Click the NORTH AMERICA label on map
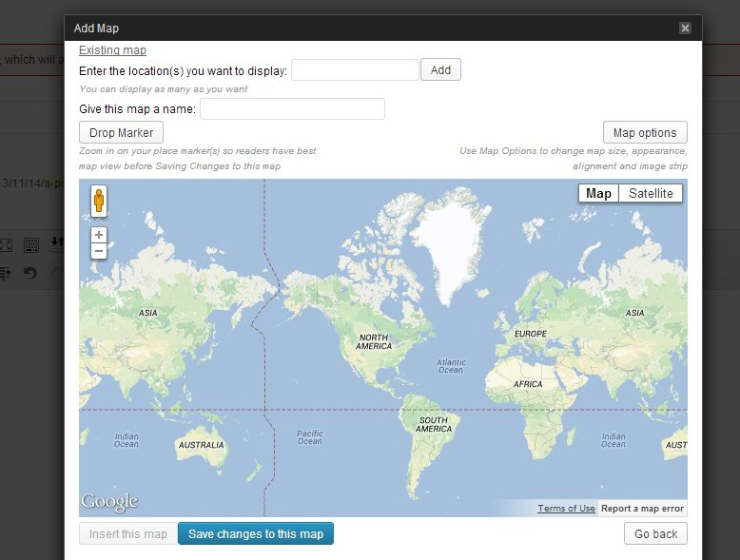 click(374, 341)
